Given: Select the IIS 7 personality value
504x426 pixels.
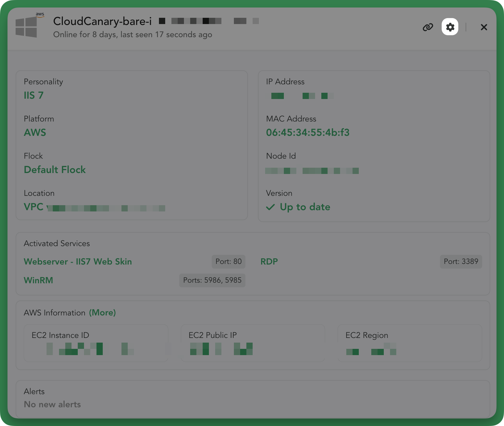Looking at the screenshot, I should 34,95.
